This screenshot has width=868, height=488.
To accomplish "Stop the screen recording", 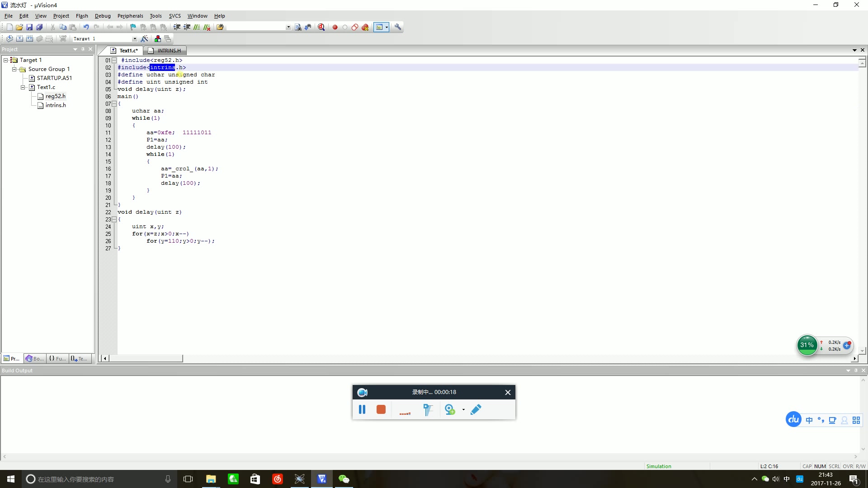I will (x=381, y=409).
